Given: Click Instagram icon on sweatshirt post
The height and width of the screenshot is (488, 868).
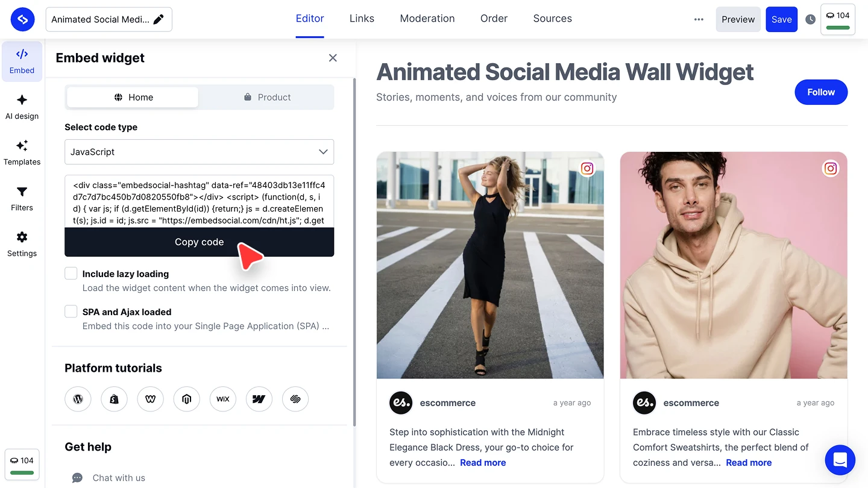Looking at the screenshot, I should click(x=831, y=169).
